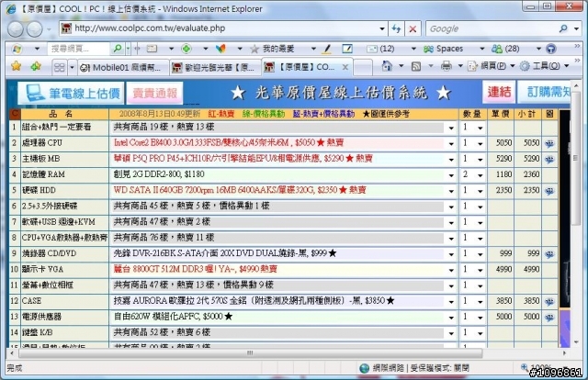This screenshot has height=380, width=588.
Task: Click the 品名 column header
Action: 61,114
